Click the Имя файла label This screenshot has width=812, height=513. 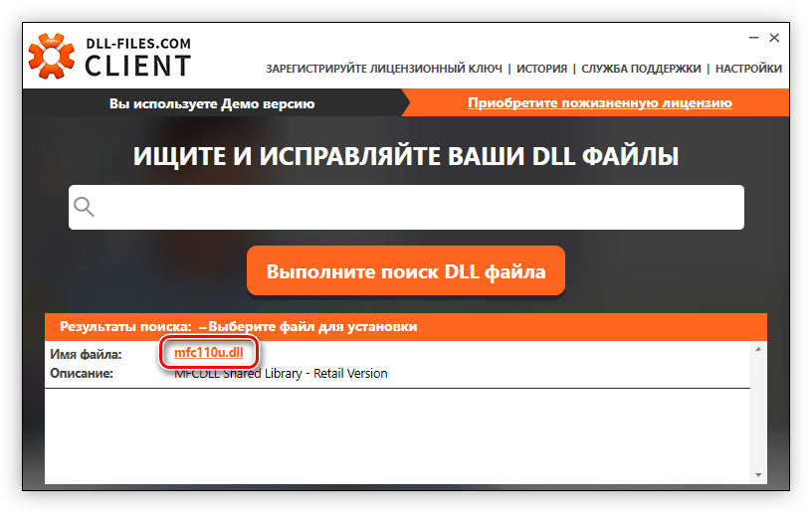pyautogui.click(x=86, y=355)
